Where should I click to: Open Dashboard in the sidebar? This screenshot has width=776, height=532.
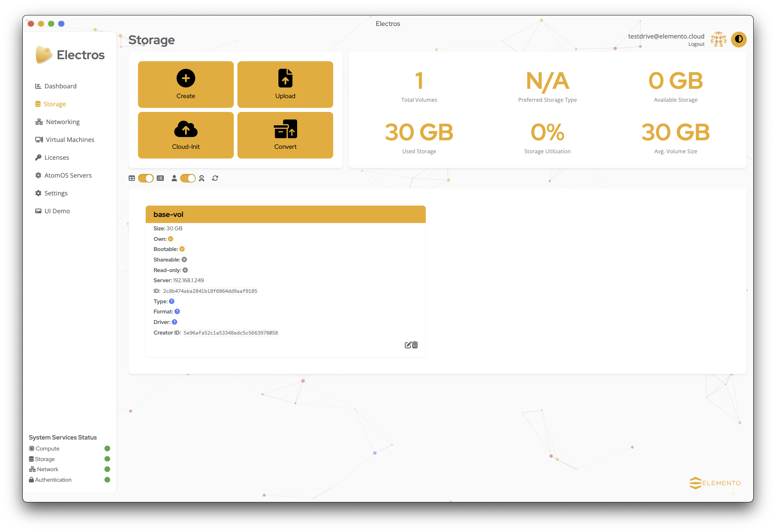click(56, 86)
